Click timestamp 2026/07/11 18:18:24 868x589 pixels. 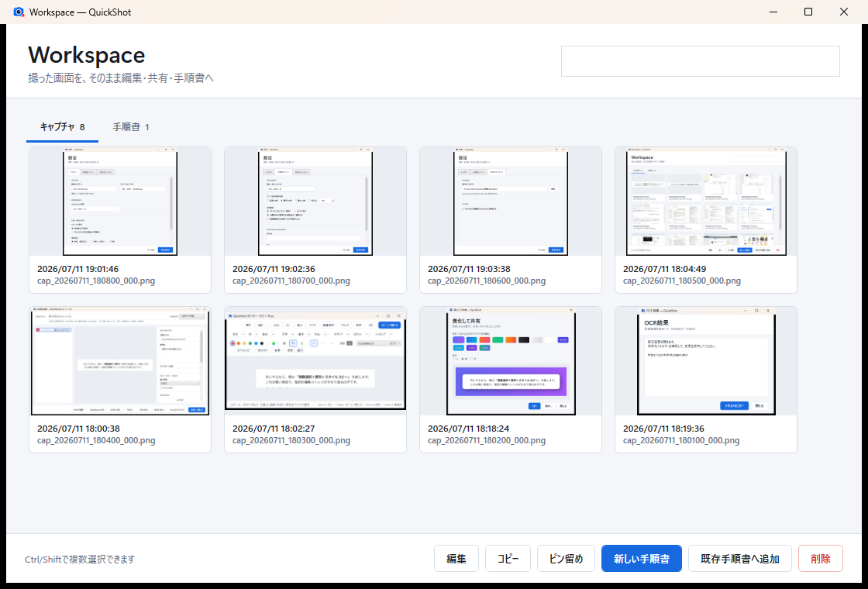[x=468, y=429]
